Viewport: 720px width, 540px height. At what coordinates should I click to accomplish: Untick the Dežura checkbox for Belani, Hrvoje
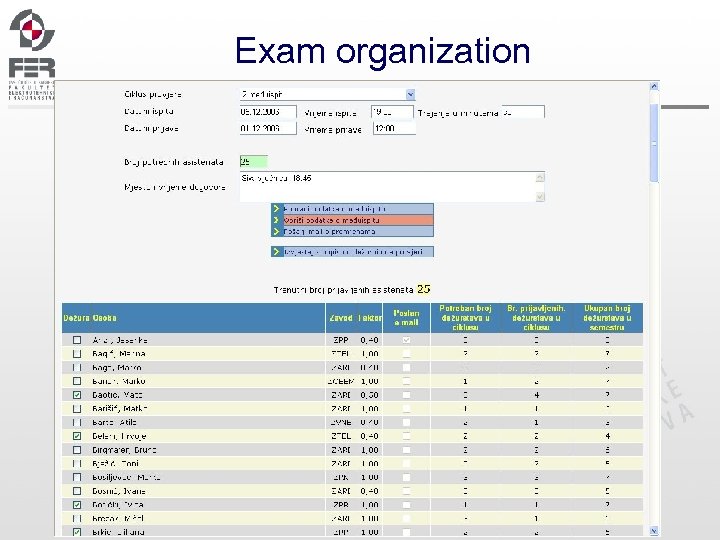[x=77, y=436]
